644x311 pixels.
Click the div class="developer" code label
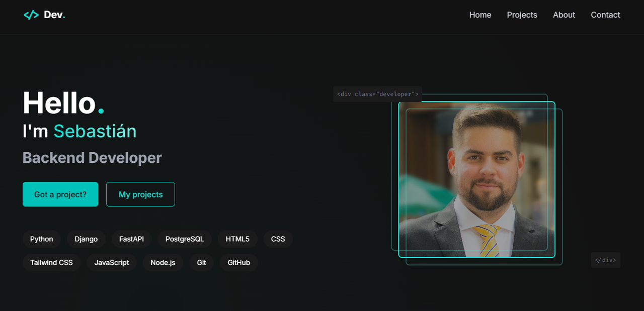pyautogui.click(x=377, y=94)
